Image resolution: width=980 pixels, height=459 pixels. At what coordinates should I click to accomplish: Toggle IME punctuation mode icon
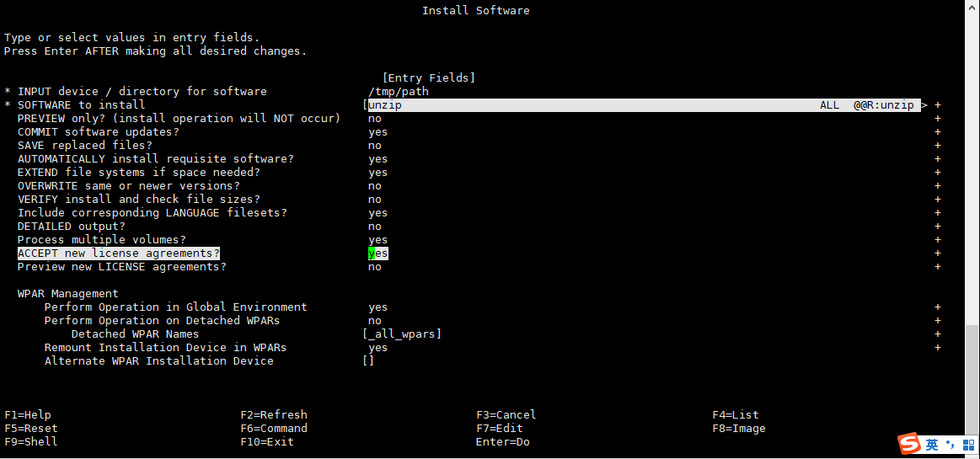951,445
